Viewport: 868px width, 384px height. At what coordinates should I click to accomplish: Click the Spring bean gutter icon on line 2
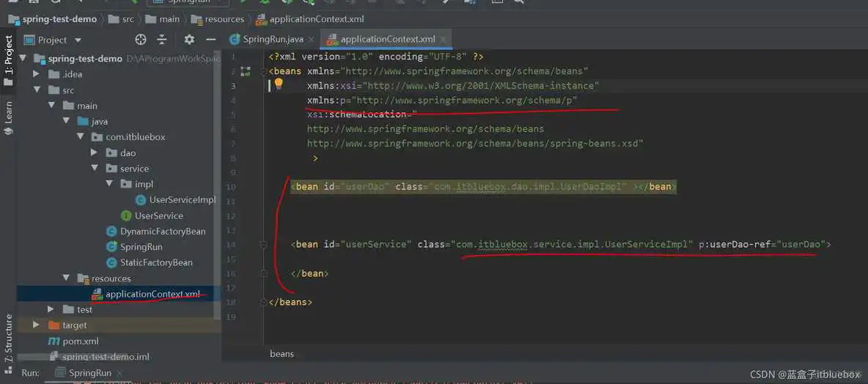246,71
